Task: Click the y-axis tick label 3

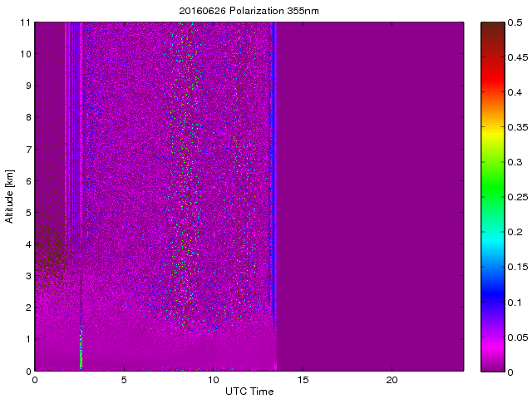Action: coord(27,276)
